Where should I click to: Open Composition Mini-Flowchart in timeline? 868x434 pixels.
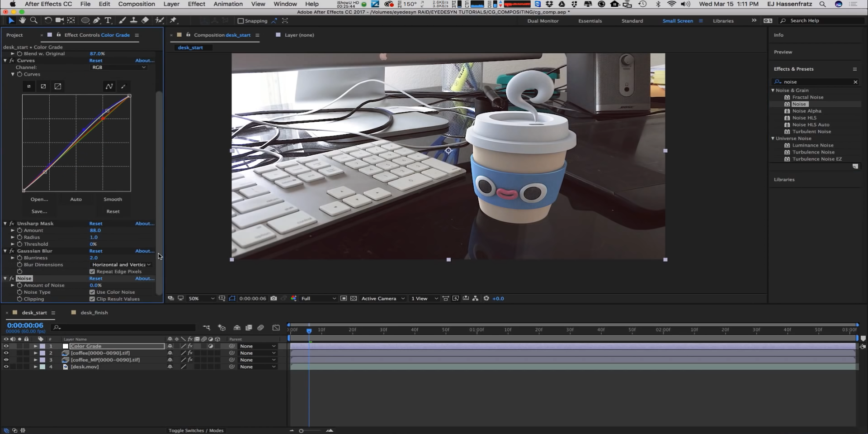pos(206,328)
